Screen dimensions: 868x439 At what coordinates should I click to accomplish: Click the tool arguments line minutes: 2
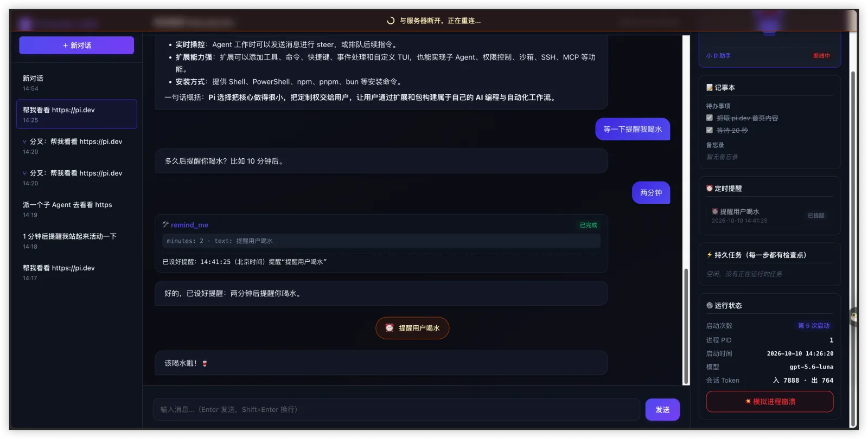(381, 241)
